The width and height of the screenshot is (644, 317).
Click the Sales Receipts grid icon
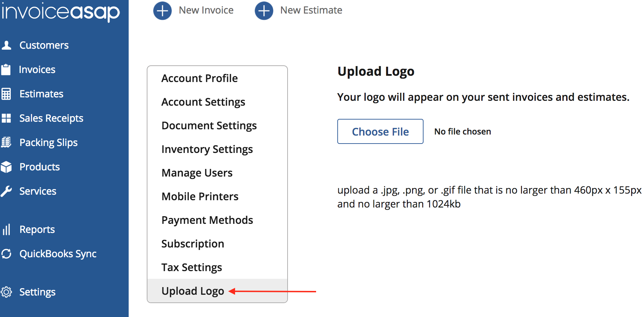click(x=6, y=118)
